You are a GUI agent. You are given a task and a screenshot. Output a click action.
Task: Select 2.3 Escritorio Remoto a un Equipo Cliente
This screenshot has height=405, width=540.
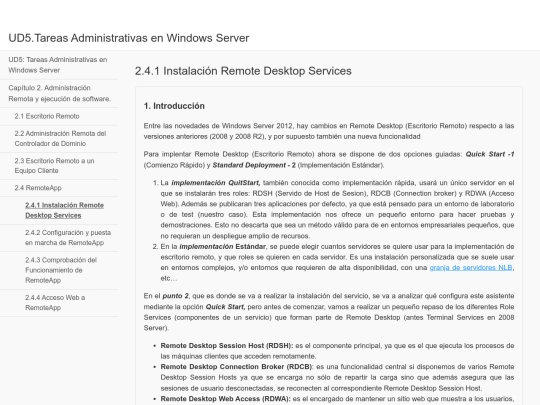pos(54,166)
